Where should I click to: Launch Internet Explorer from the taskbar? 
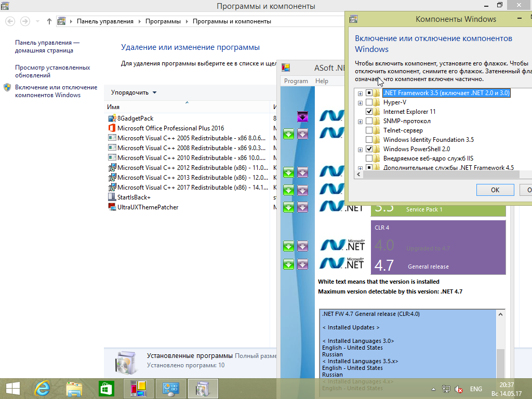(x=42, y=389)
